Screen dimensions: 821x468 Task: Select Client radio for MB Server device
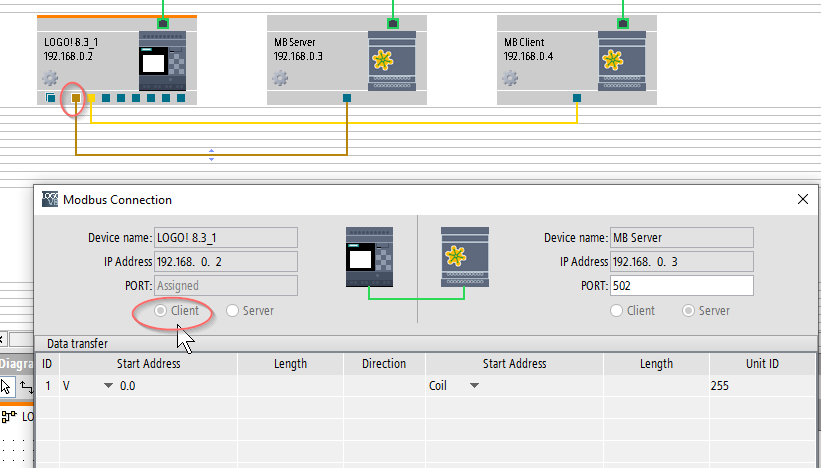[616, 311]
